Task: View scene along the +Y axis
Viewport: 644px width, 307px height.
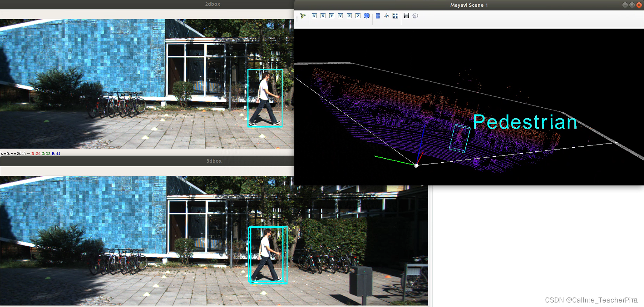Action: pos(340,16)
